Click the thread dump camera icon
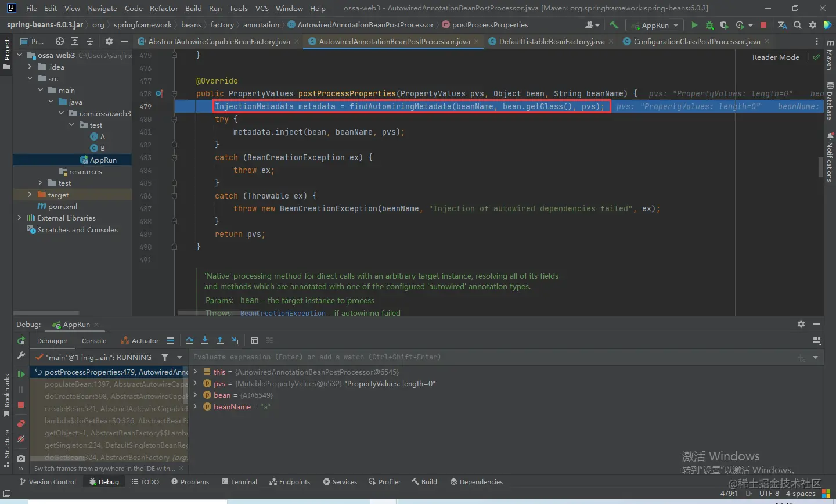The height and width of the screenshot is (504, 836). point(21,458)
